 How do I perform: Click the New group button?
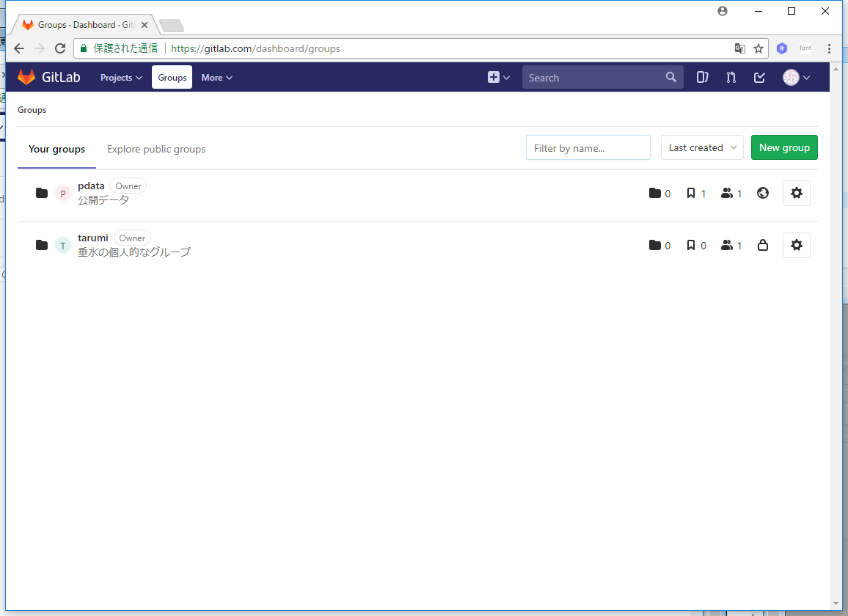coord(784,147)
